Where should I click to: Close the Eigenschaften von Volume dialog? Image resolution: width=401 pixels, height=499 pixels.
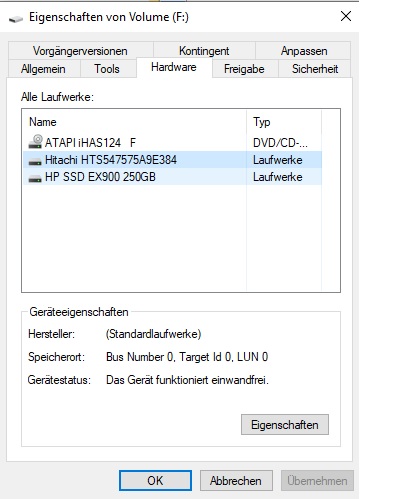[x=346, y=16]
